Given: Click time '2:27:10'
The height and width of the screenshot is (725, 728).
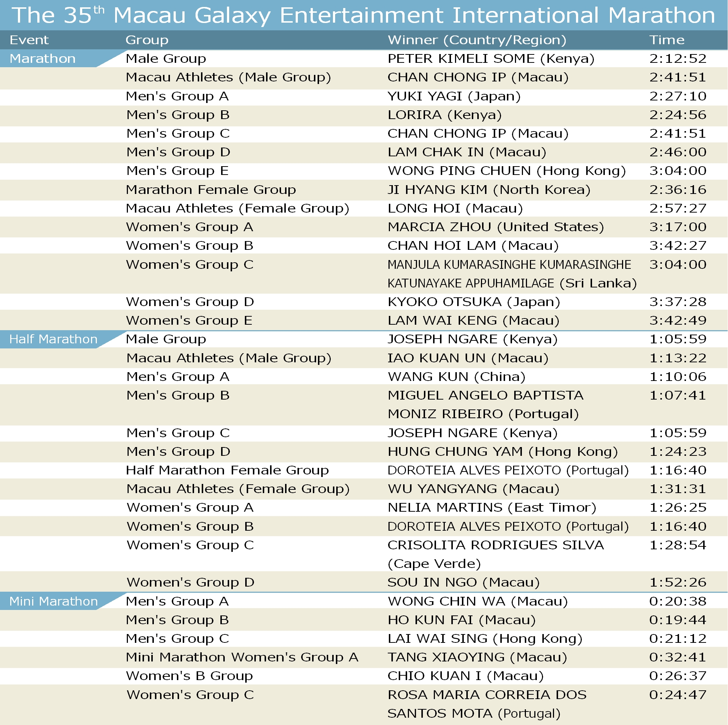Looking at the screenshot, I should click(678, 96).
